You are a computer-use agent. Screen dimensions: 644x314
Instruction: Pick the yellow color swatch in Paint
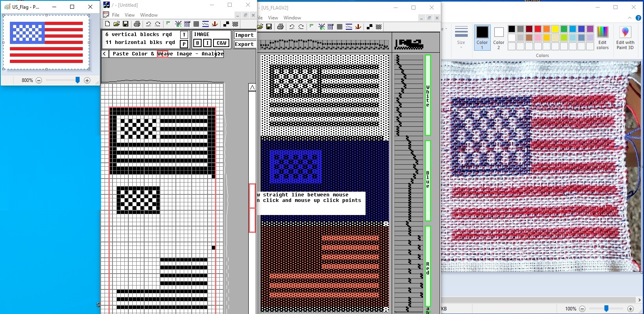tap(555, 29)
